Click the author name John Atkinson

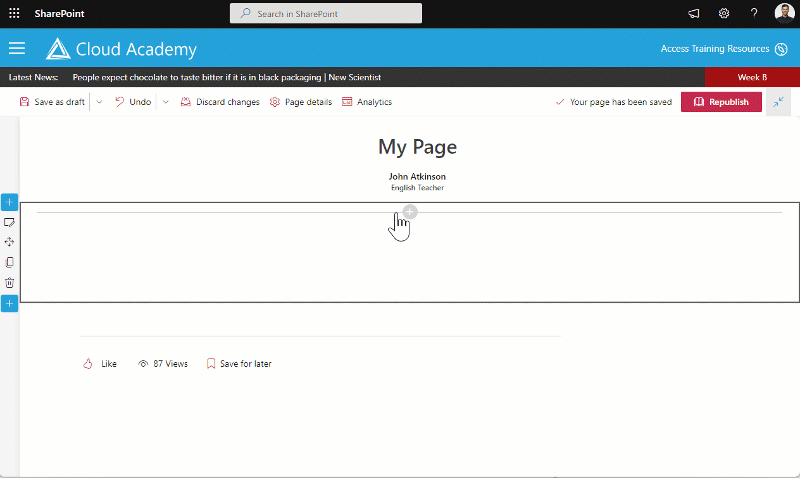(417, 177)
